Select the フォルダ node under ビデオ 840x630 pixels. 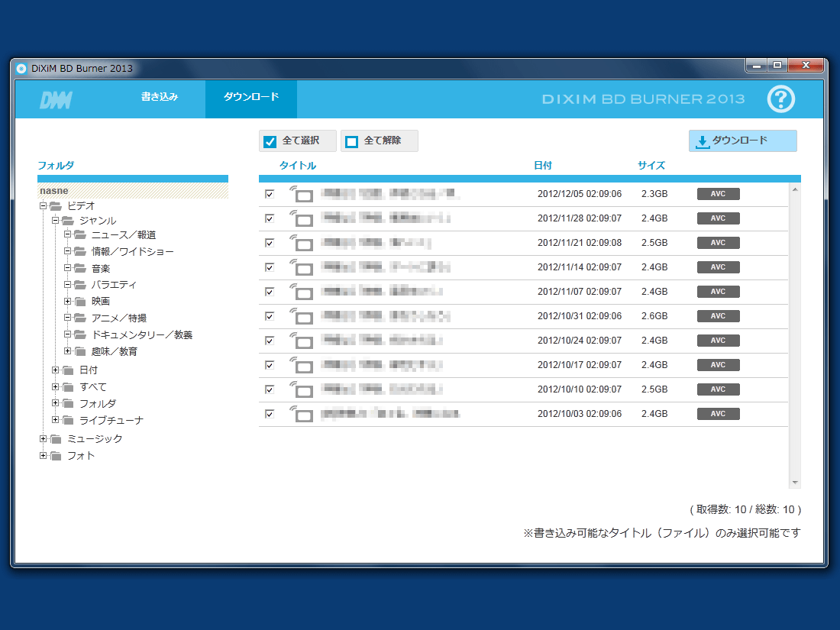point(98,403)
